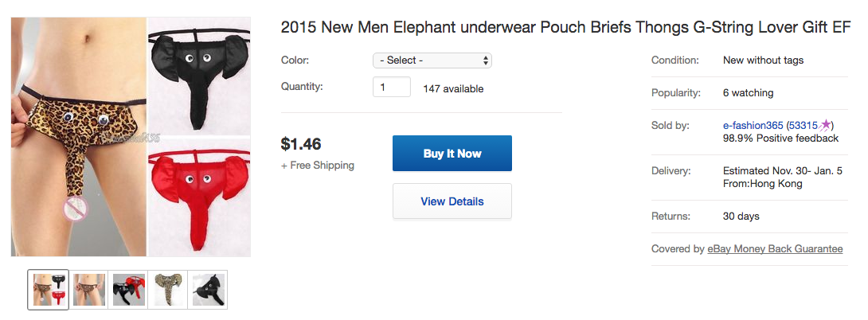
Task: Open the Color select dropdown
Action: [x=432, y=60]
